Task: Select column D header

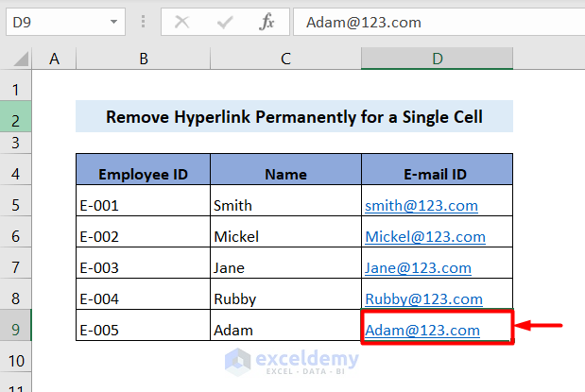Action: click(438, 59)
